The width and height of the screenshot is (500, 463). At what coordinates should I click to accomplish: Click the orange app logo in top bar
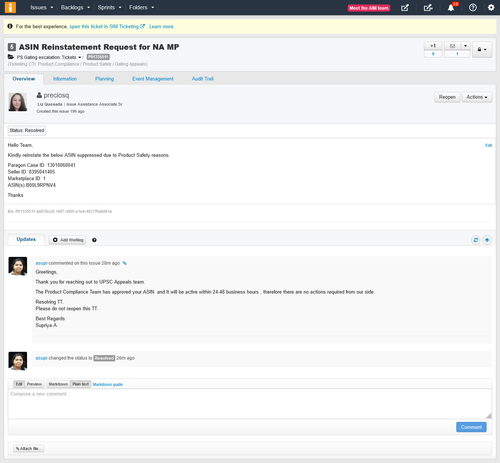tap(10, 7)
